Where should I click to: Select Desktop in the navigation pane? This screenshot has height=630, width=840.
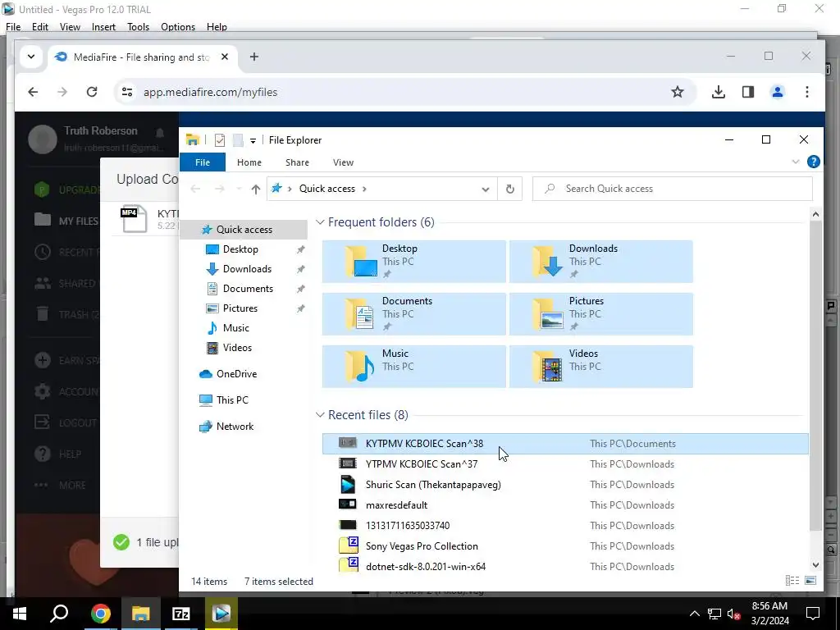240,249
